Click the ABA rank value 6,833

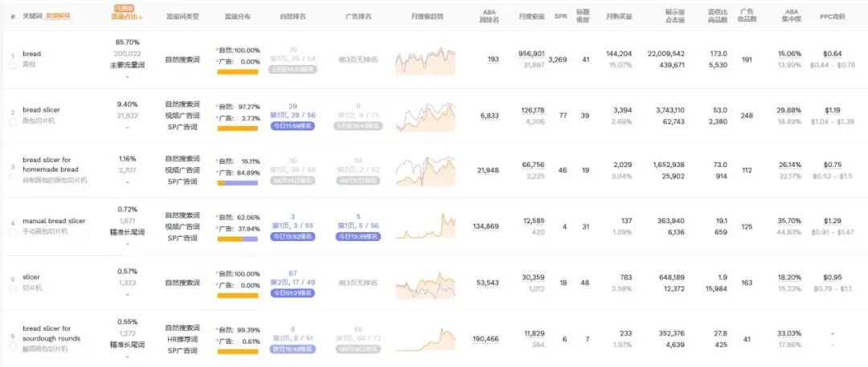(489, 116)
